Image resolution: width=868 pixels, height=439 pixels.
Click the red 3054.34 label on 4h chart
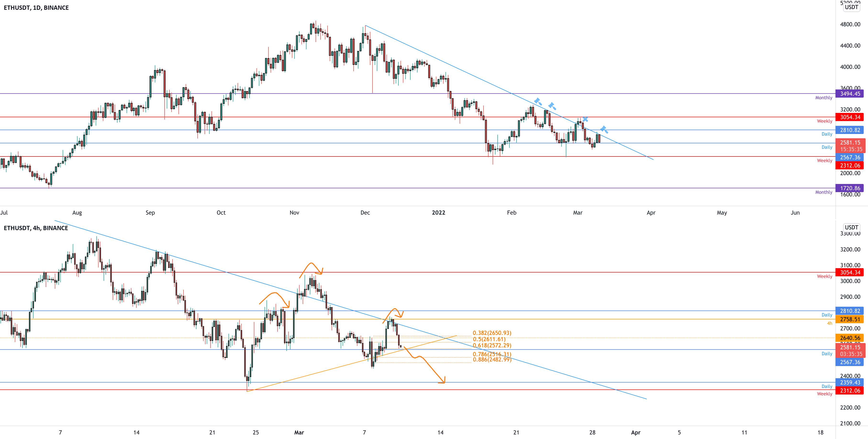tap(850, 272)
